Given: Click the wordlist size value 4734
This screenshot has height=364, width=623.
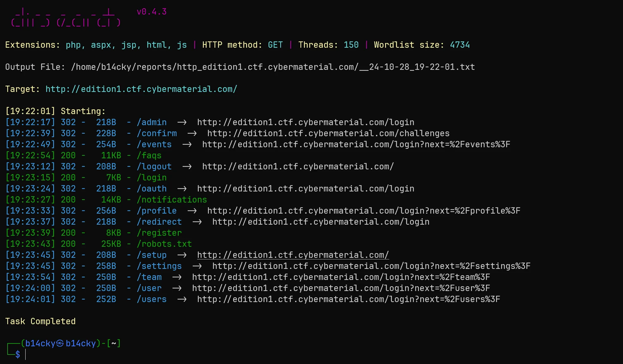Looking at the screenshot, I should point(460,45).
